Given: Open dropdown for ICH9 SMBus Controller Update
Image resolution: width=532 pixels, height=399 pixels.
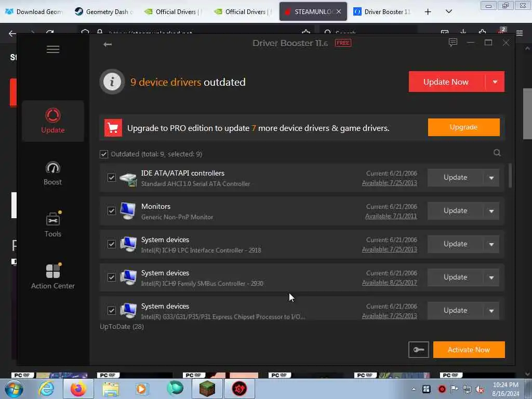Looking at the screenshot, I should tap(491, 277).
